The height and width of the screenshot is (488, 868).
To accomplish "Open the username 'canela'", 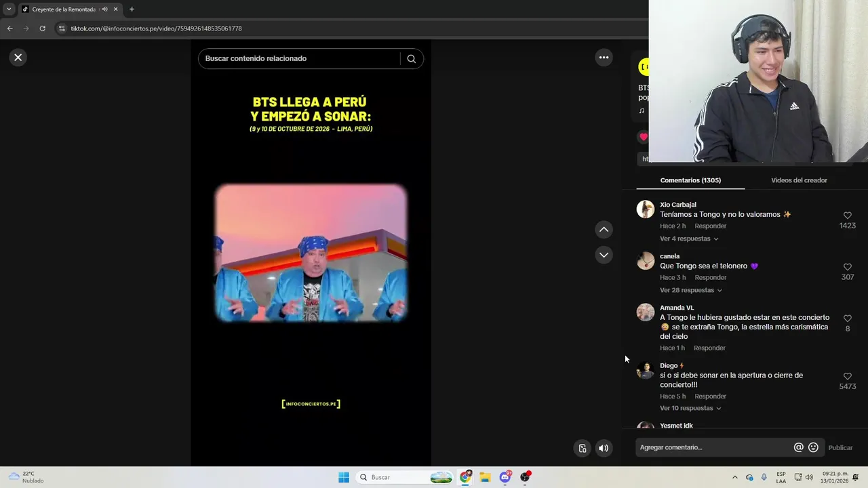I will [x=669, y=256].
